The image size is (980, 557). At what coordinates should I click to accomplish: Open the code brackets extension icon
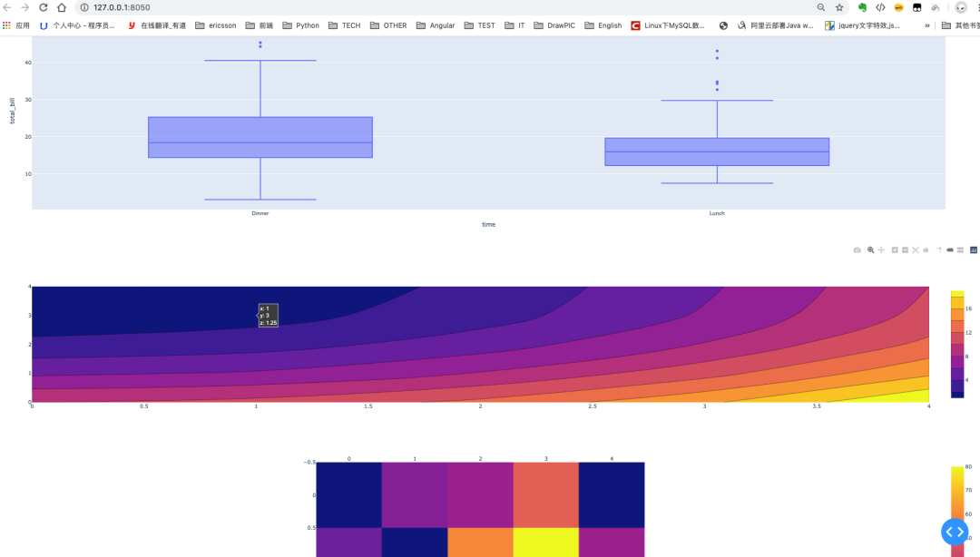(x=880, y=7)
